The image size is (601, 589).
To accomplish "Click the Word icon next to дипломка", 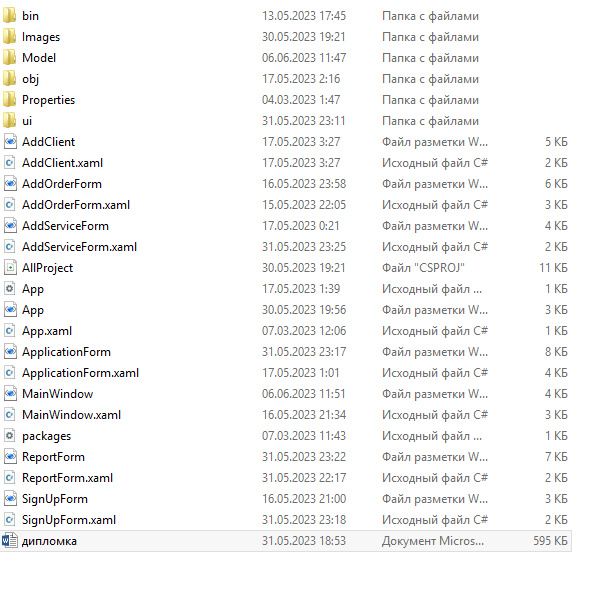I will coord(10,541).
